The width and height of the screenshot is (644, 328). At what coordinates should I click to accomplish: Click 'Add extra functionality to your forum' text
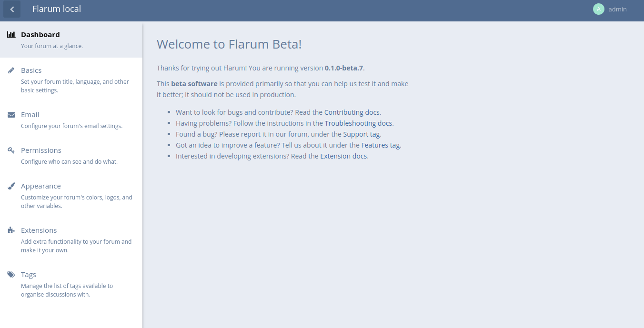coord(76,246)
